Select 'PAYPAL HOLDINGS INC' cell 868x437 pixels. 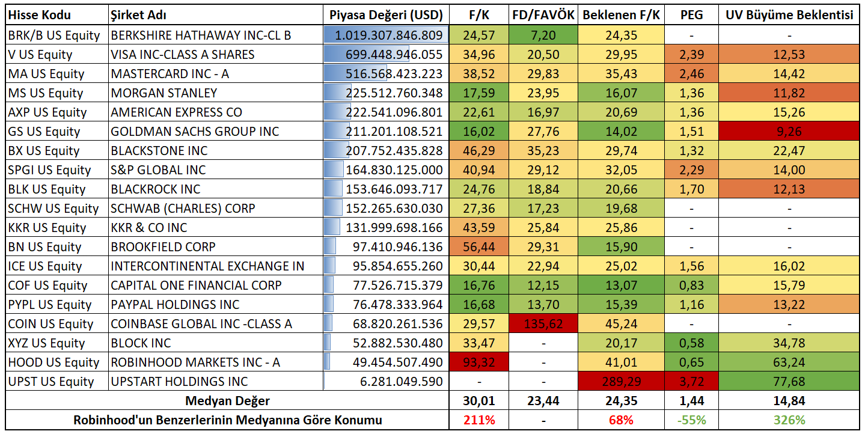216,304
